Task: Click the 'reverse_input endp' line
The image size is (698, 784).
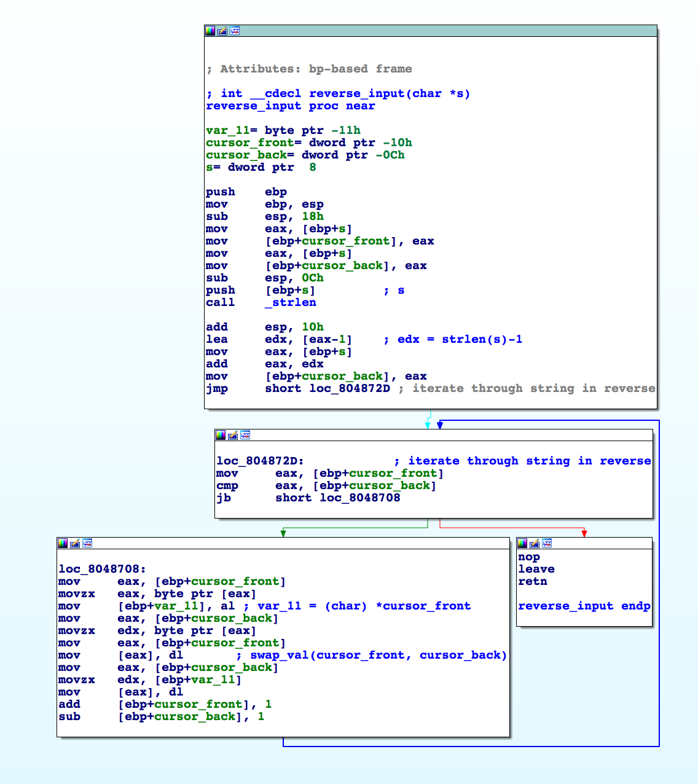Action: 584,606
